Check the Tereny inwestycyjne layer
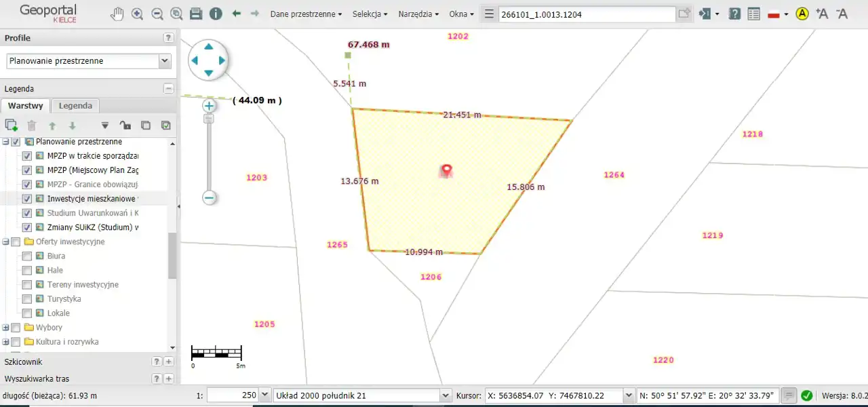Screen dimensions: 868x407 (27, 285)
